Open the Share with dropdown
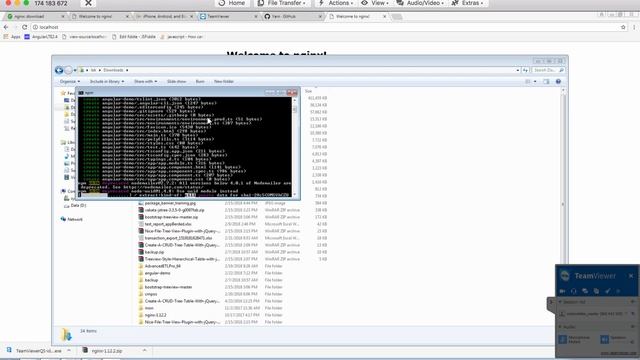The width and height of the screenshot is (640, 360). pos(145,82)
